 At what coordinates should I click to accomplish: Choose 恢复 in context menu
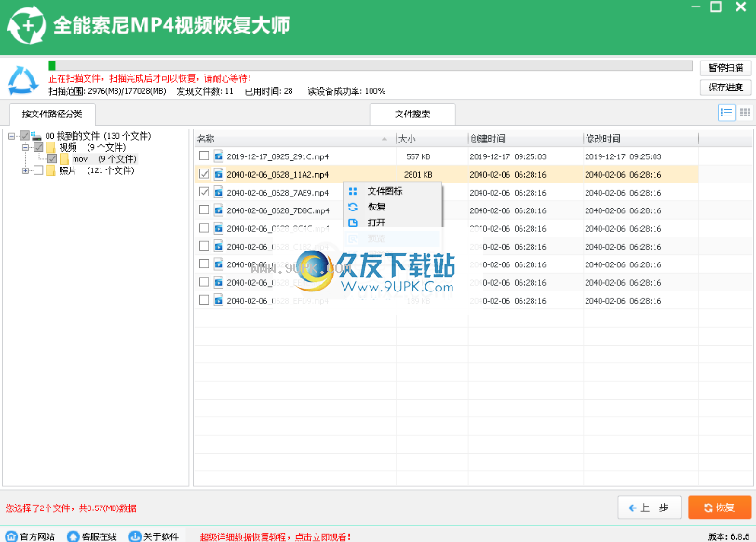click(x=393, y=207)
